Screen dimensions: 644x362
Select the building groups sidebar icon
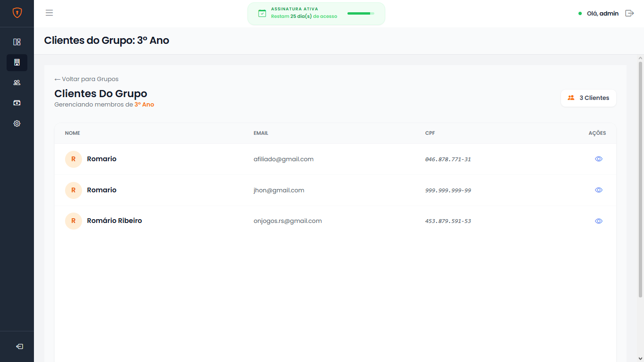coord(17,62)
